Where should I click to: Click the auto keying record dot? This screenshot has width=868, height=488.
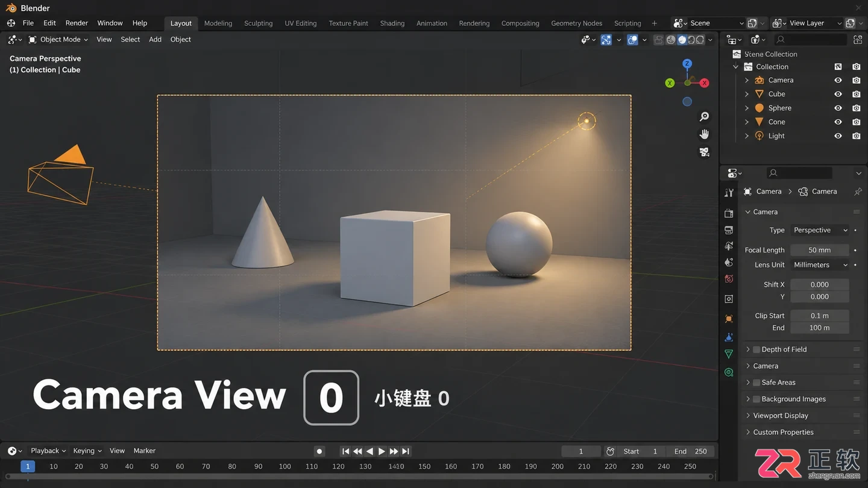pos(319,451)
